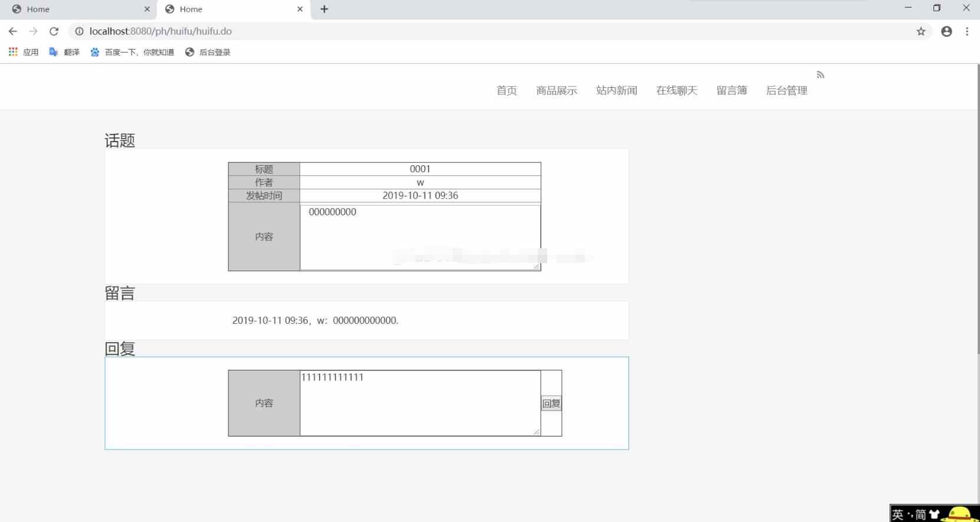Screen dimensions: 980x522
Task: Click the 内容 label in topic table
Action: [x=264, y=237]
